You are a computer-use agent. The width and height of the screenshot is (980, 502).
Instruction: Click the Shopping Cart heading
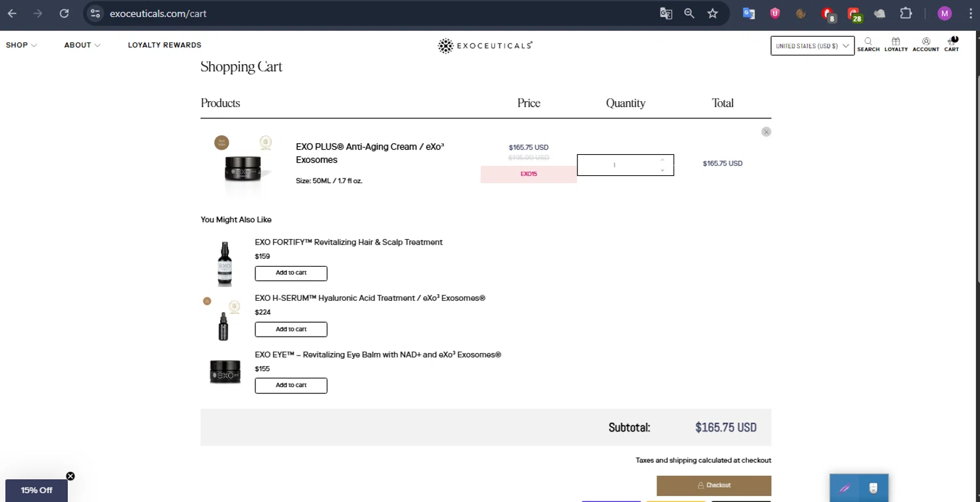241,67
